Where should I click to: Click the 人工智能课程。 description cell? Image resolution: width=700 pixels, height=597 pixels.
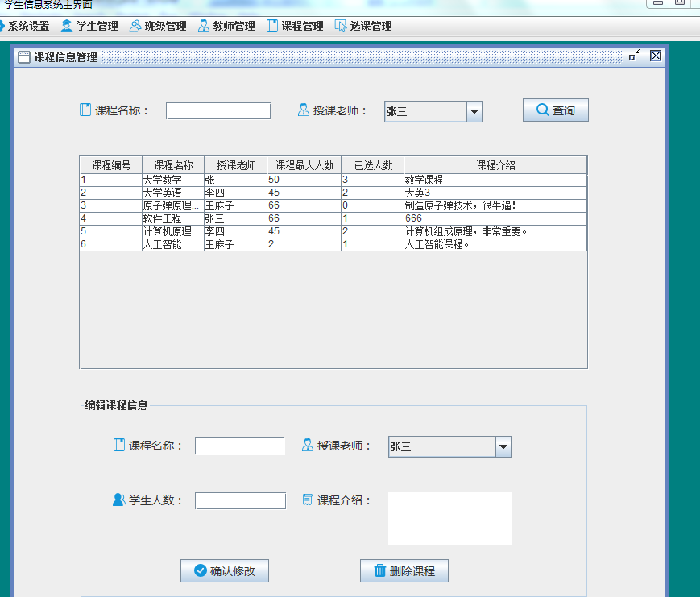point(495,245)
